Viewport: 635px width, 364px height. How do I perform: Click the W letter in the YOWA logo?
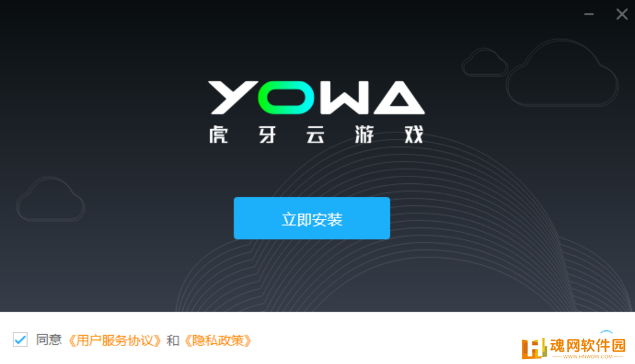345,97
